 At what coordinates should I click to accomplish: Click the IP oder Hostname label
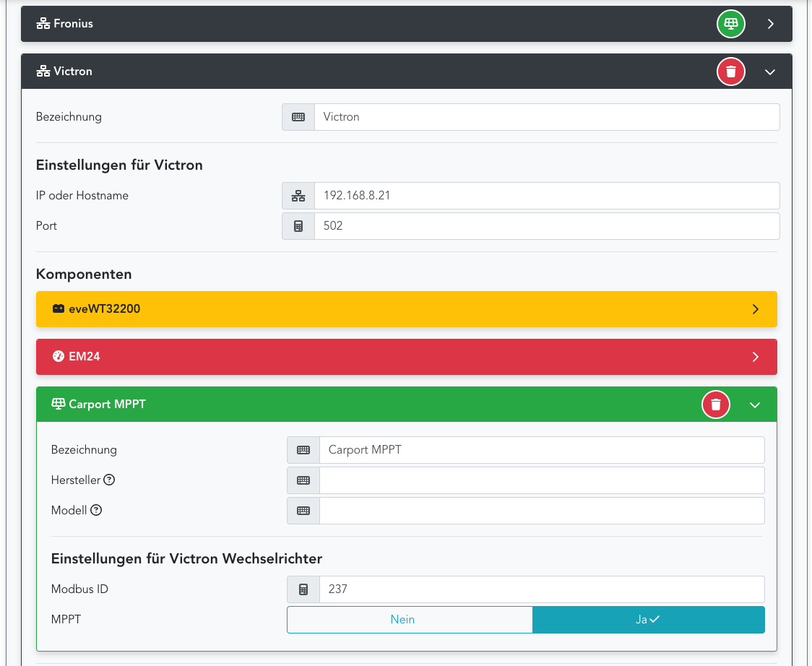pos(82,196)
